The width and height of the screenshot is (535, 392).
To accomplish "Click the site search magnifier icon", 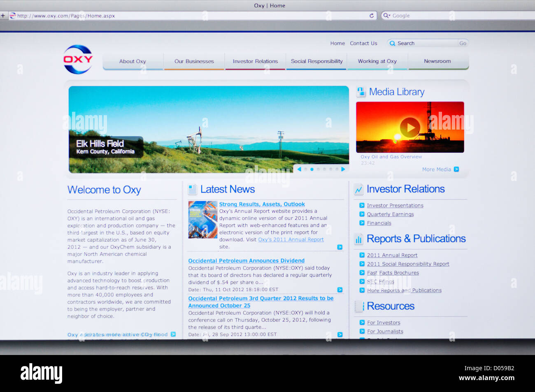I will pyautogui.click(x=392, y=43).
